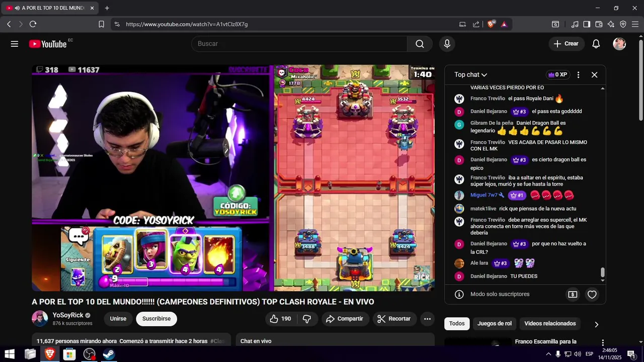Open the chat options three-dot menu
The width and height of the screenshot is (644, 362).
pyautogui.click(x=578, y=74)
